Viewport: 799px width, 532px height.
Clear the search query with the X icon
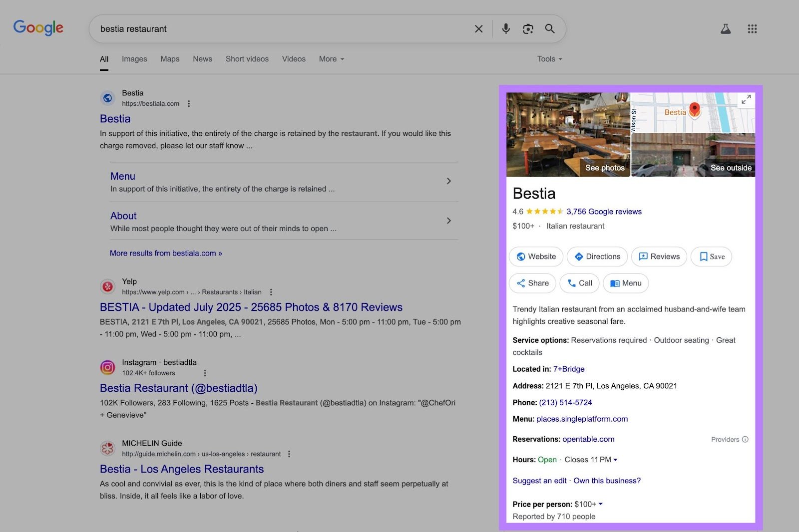click(x=478, y=29)
